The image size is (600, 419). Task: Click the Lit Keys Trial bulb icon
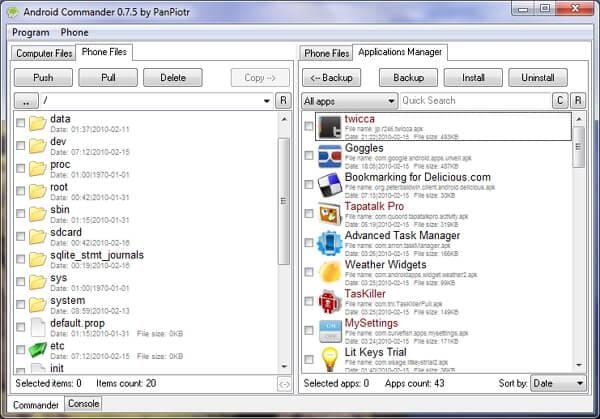click(329, 359)
